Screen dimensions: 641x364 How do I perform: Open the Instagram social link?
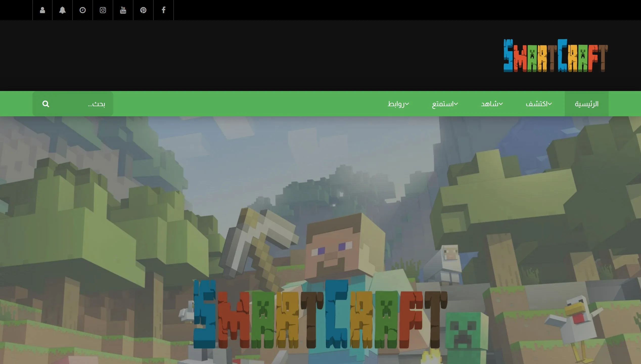click(x=103, y=10)
